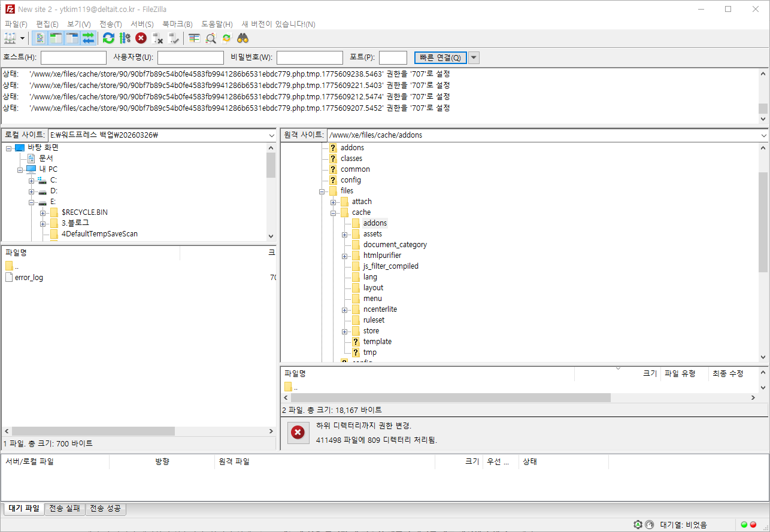Reconnect to the last used server
Image resolution: width=770 pixels, height=532 pixels.
pos(174,38)
